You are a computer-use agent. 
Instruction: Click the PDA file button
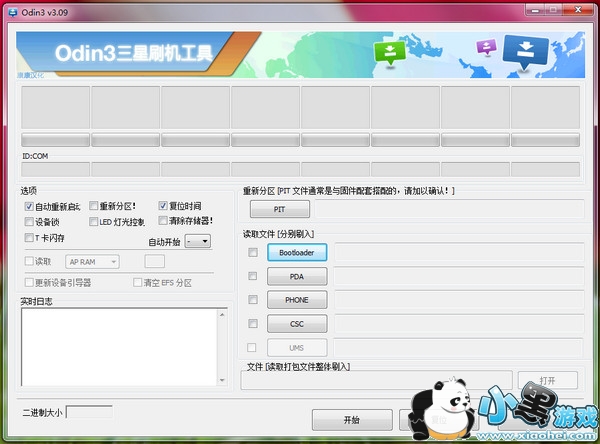tap(297, 276)
